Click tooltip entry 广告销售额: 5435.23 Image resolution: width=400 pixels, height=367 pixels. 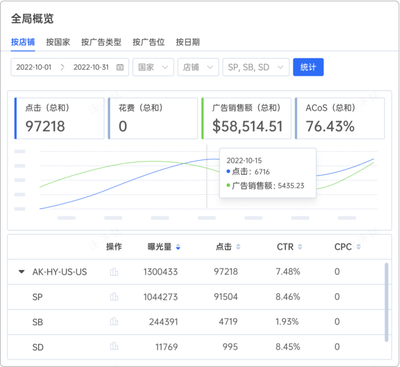tap(265, 186)
